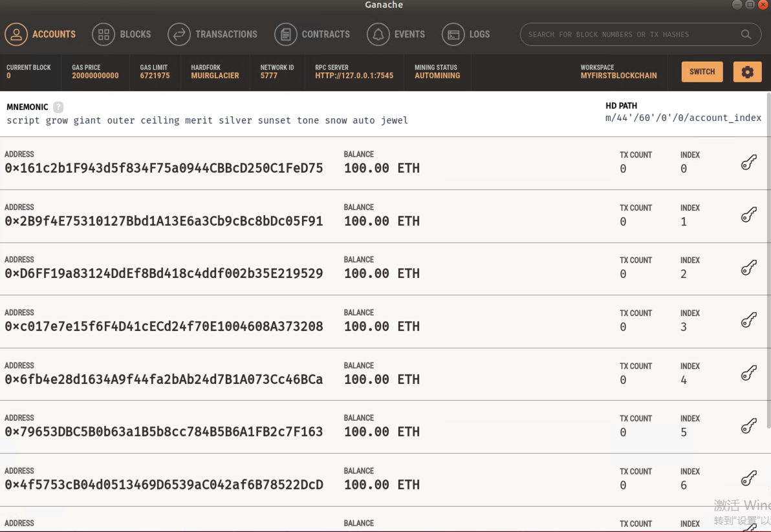Minimize the Ganache window

pos(737,5)
